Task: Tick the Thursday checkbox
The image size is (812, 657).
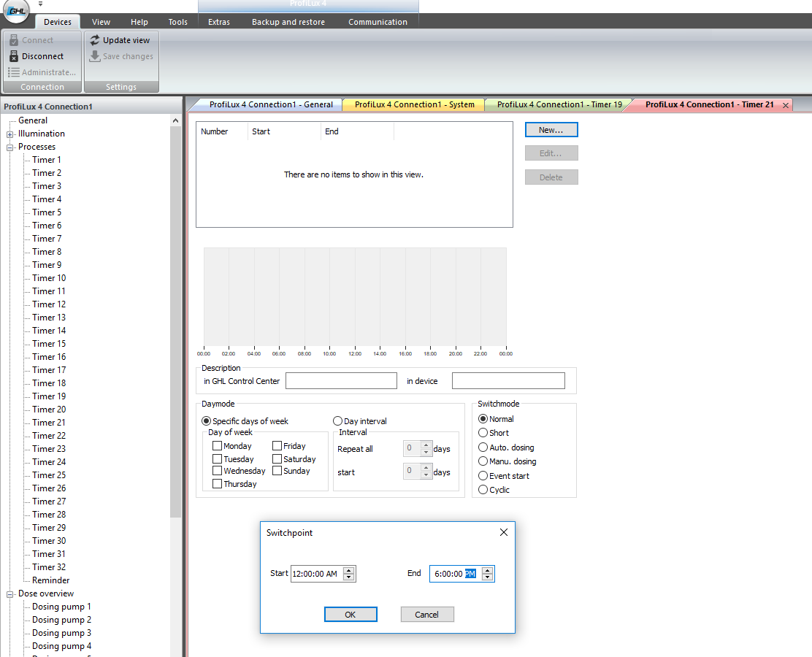Action: pos(217,483)
